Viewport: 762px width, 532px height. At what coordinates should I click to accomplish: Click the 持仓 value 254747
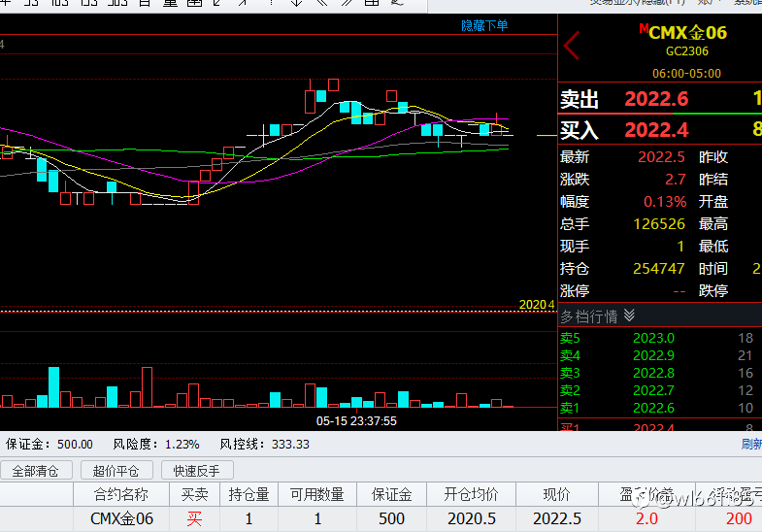coord(658,269)
